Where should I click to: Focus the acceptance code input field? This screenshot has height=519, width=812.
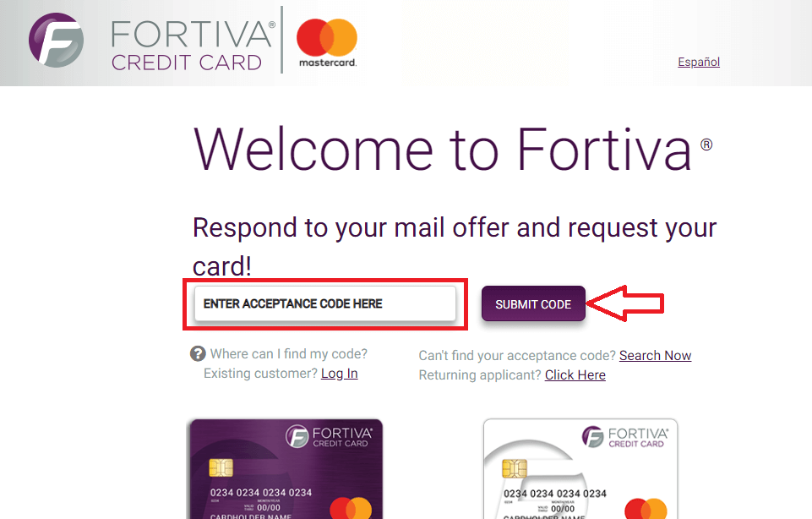(x=325, y=303)
